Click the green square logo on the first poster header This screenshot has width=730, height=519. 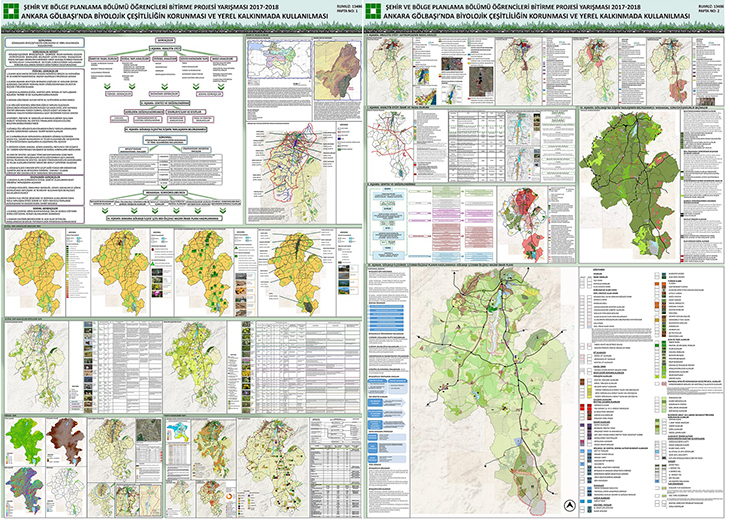11,11
